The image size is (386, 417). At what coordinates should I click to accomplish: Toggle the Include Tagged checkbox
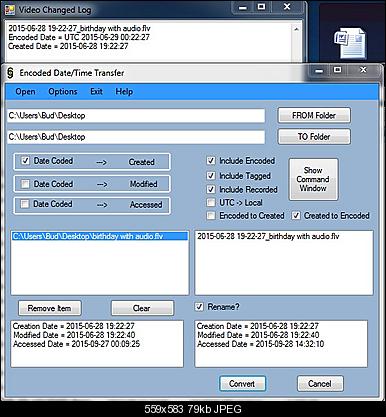tap(211, 176)
